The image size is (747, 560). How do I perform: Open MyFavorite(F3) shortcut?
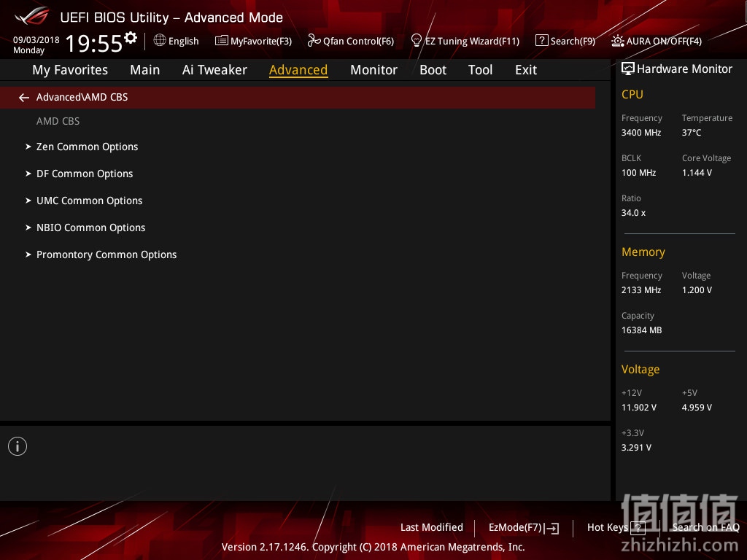coord(261,41)
